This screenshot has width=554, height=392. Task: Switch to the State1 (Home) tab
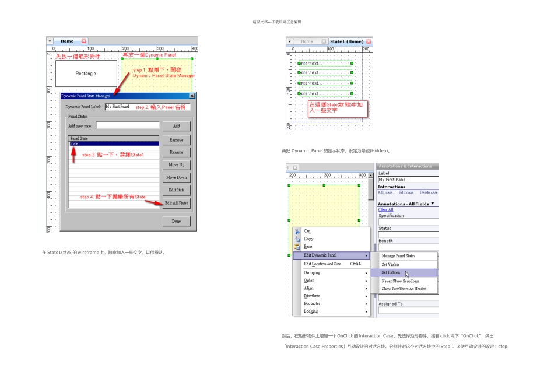click(346, 41)
